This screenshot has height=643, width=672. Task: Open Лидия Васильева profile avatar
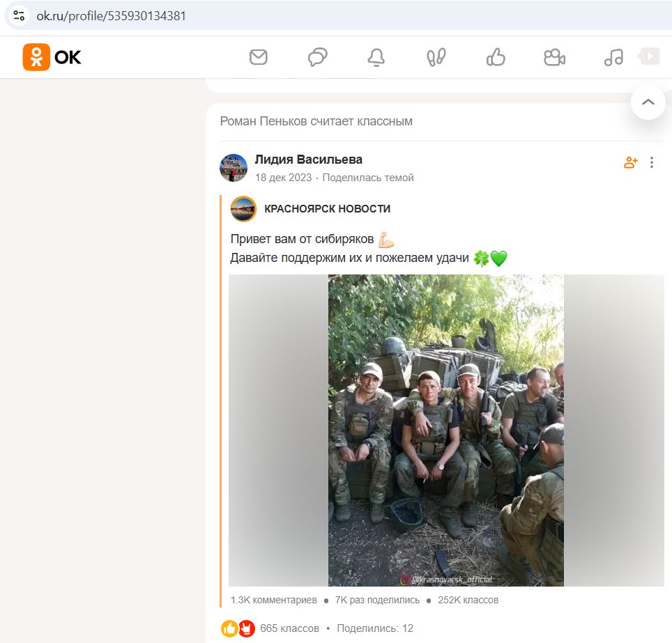tap(234, 167)
